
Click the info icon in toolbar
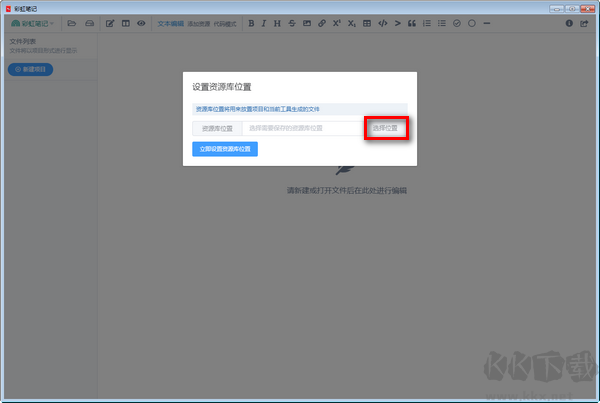[569, 23]
